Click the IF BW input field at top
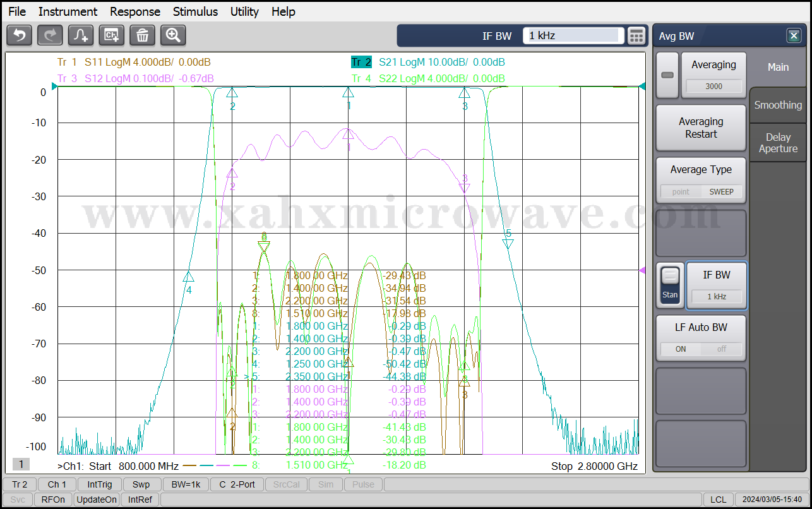812x509 pixels. point(573,36)
